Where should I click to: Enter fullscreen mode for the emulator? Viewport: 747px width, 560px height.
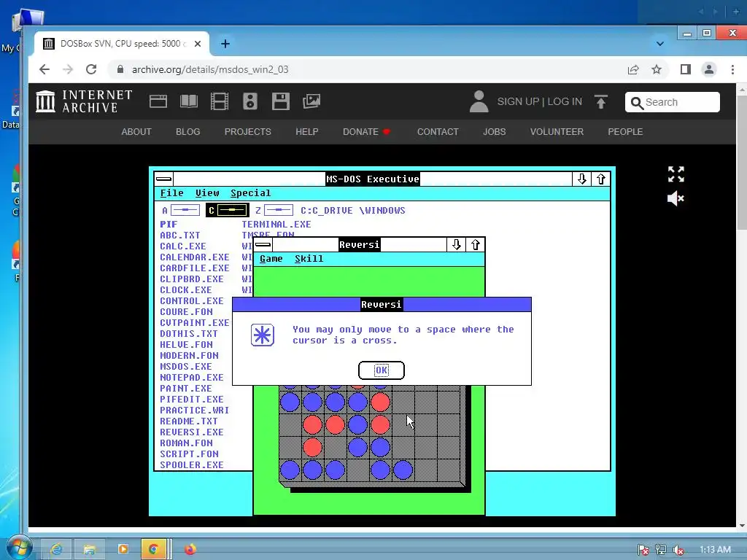(676, 174)
